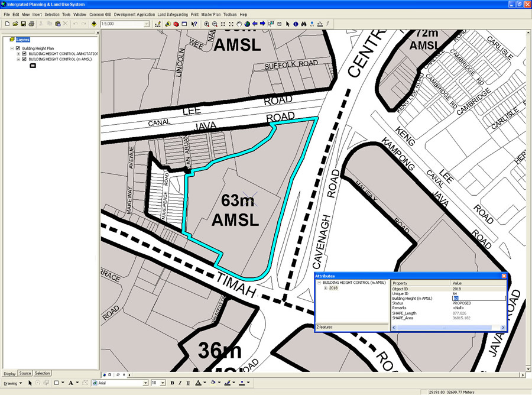Go back to previous extent arrow

tap(255, 24)
